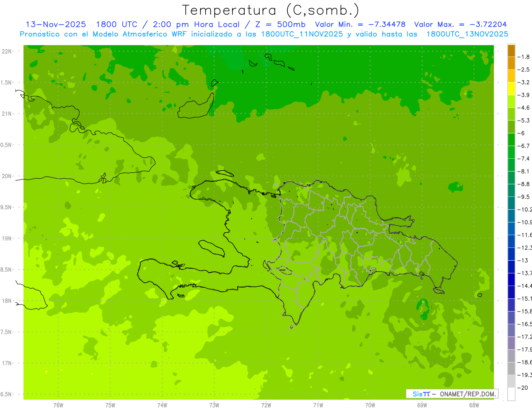Pick the purple swatch between -17.2 and -17.9
The width and height of the screenshot is (532, 411).
point(511,343)
